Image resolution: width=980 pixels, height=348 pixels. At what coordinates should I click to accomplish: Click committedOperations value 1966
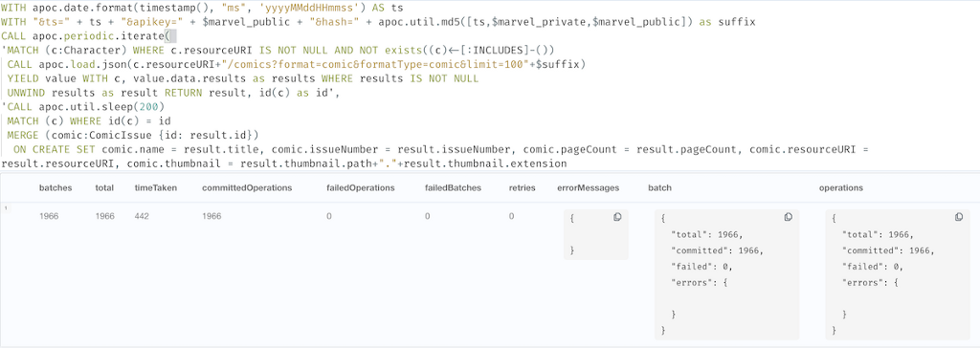pyautogui.click(x=212, y=216)
